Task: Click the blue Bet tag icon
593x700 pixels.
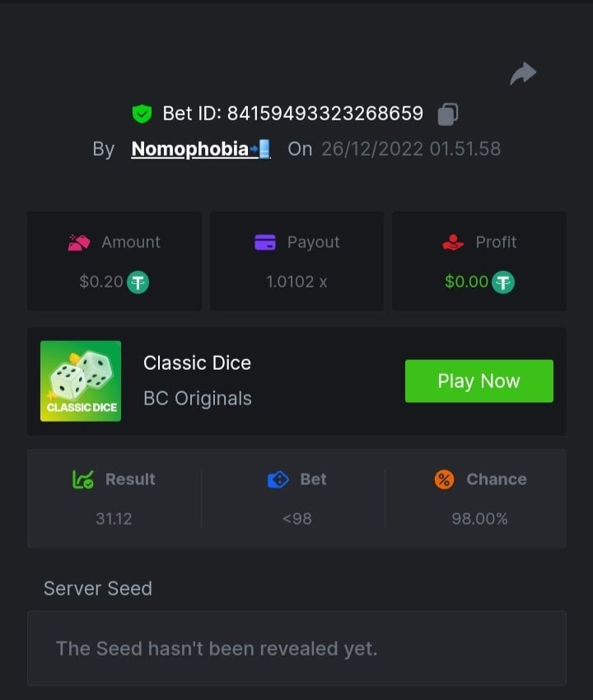Action: point(278,479)
